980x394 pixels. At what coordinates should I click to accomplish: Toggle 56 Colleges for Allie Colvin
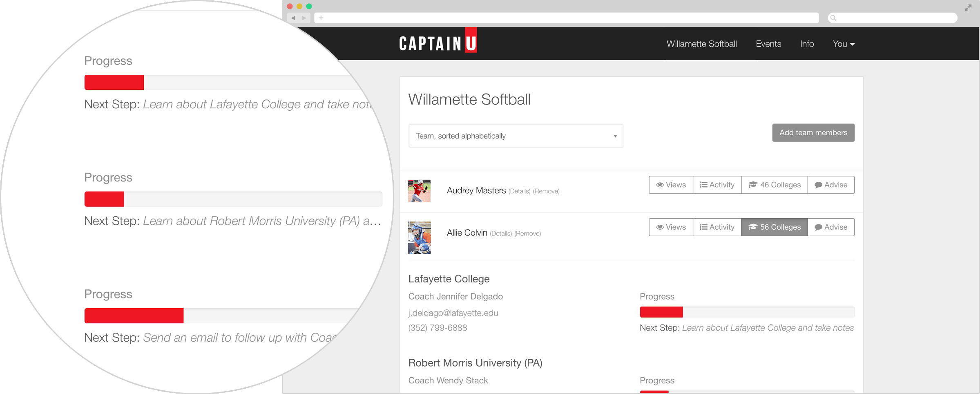pos(774,227)
